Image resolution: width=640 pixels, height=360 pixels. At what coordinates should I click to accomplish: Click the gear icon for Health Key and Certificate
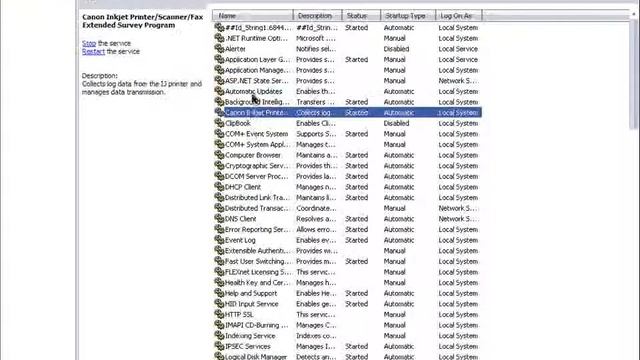(219, 282)
